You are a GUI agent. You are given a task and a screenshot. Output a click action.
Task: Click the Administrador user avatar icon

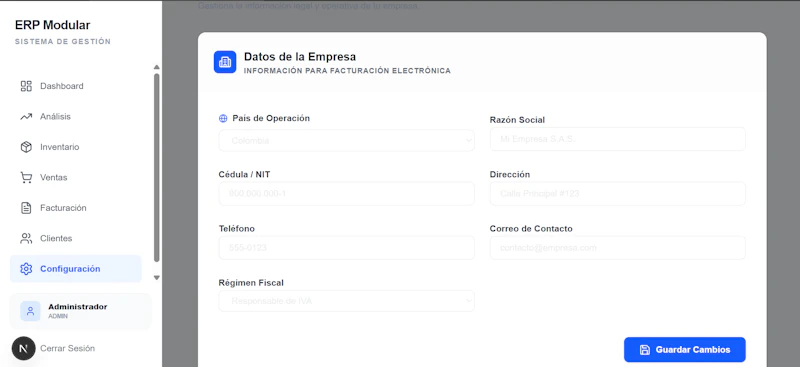pyautogui.click(x=30, y=311)
